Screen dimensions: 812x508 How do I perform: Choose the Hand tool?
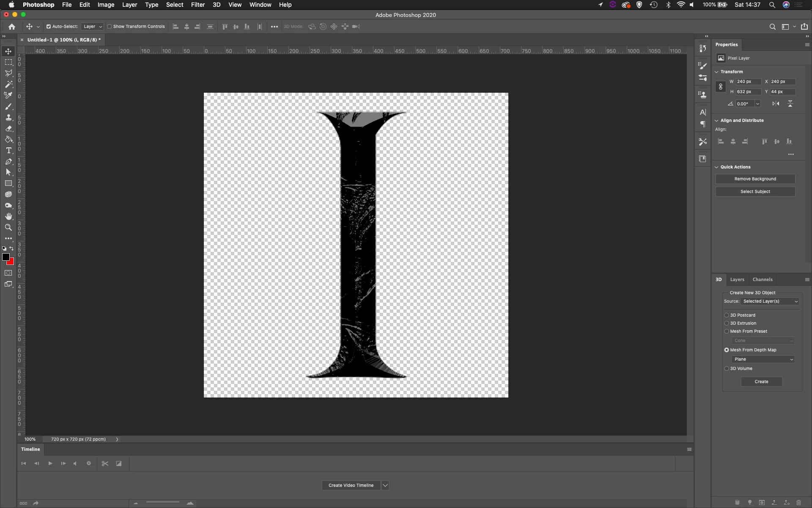8,216
